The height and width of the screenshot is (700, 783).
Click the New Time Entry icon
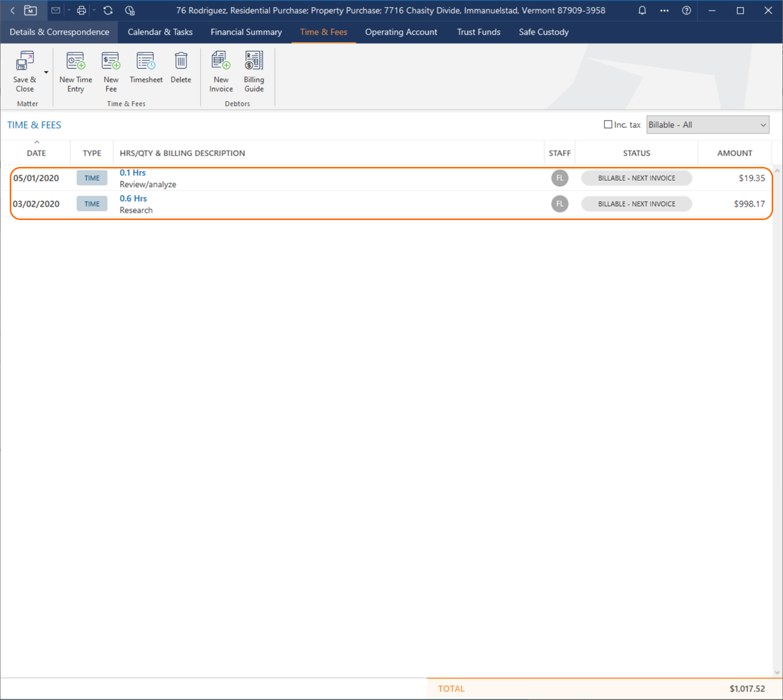coord(75,61)
